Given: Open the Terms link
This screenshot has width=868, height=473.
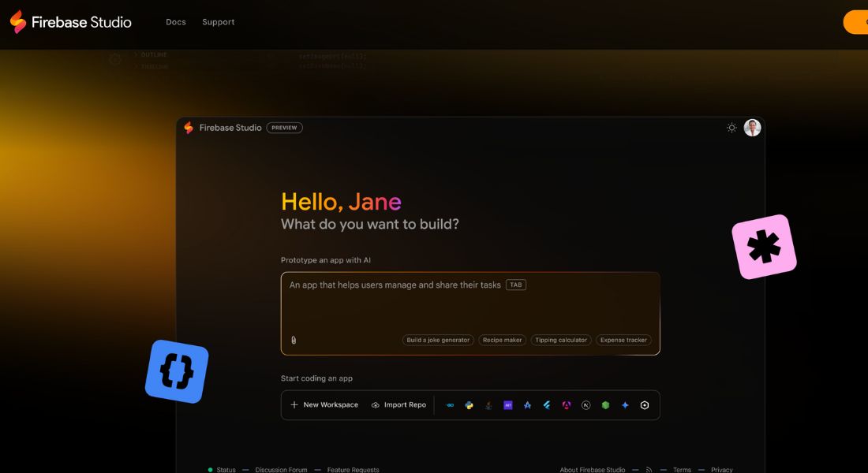Looking at the screenshot, I should click(x=682, y=470).
